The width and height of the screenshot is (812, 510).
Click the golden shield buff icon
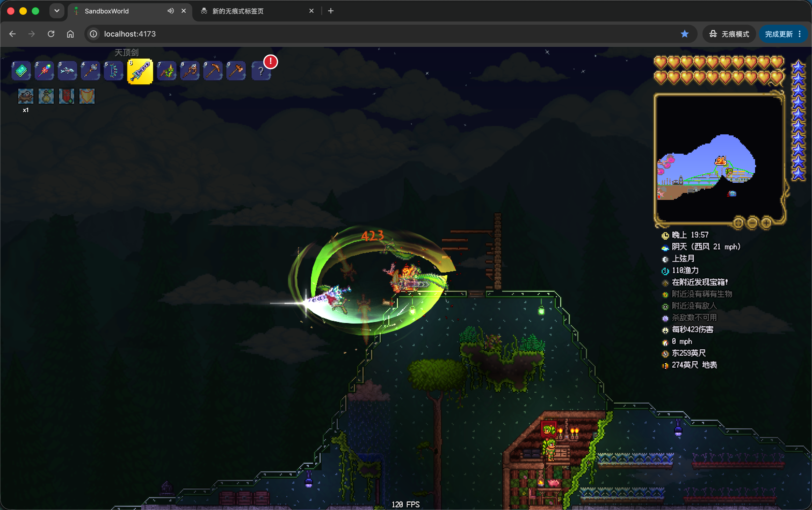click(87, 96)
